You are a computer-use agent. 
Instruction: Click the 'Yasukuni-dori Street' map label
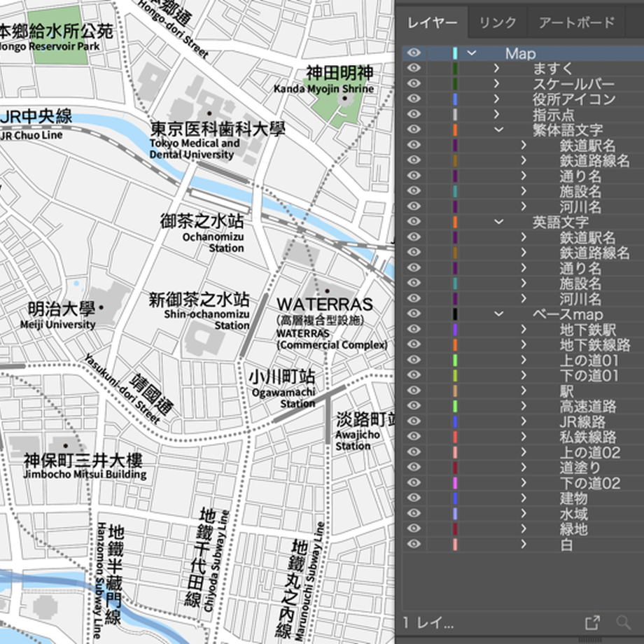click(122, 388)
